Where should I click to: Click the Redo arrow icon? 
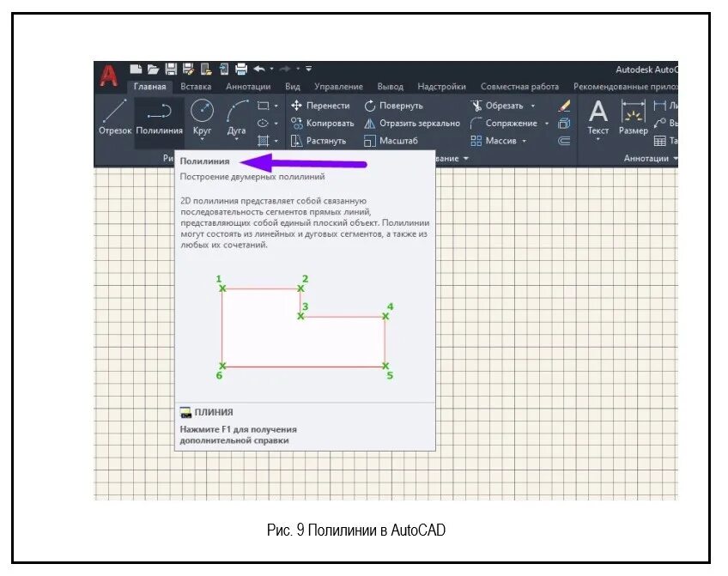(285, 70)
